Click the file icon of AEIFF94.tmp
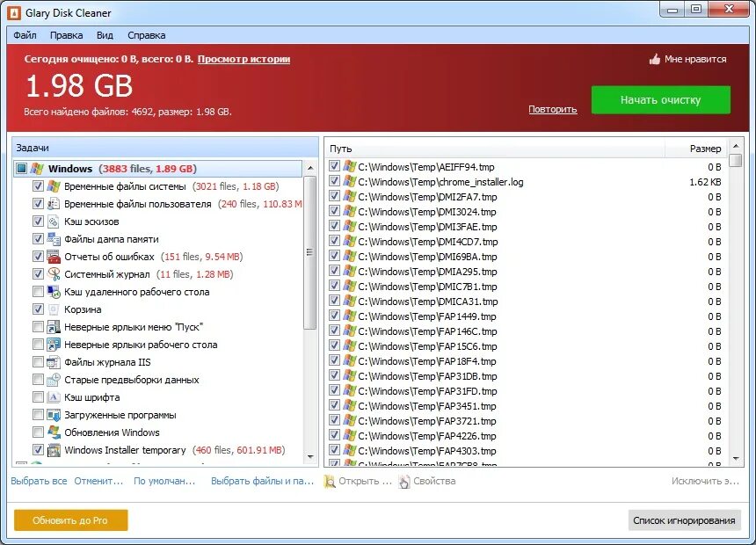This screenshot has width=756, height=545. [349, 166]
